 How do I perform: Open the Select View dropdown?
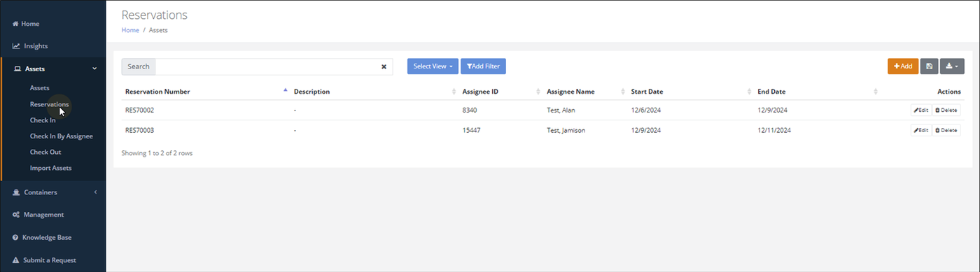coord(433,66)
